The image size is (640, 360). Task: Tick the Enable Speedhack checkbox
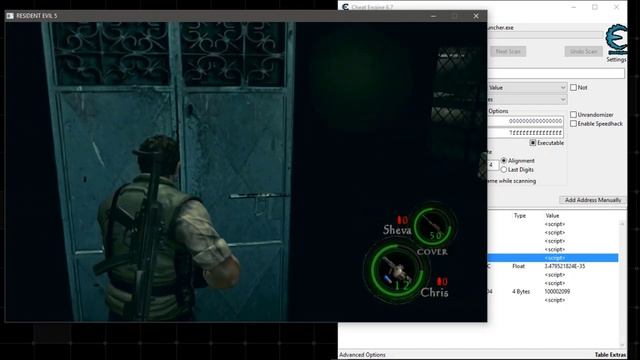(x=573, y=124)
